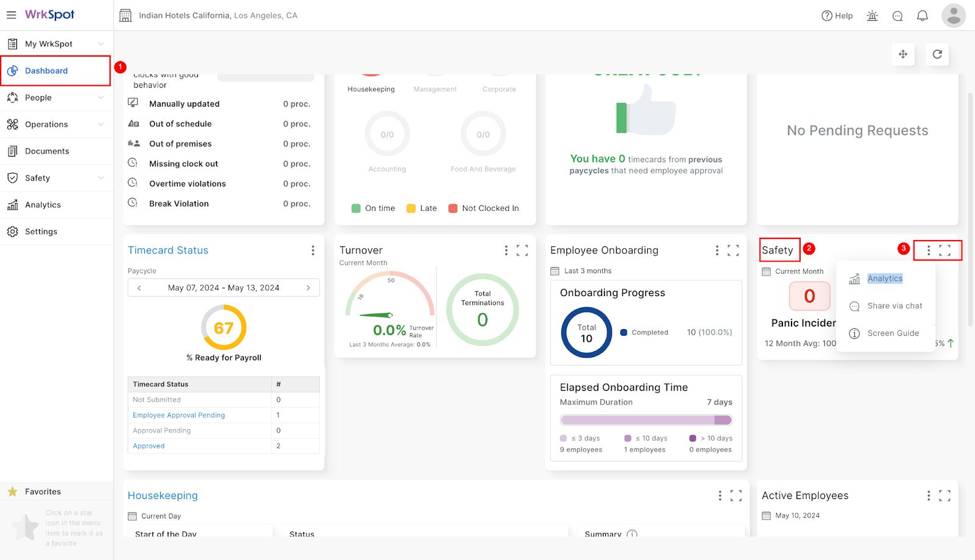Click the notifications bell icon
Screen dimensions: 975x560
(923, 16)
